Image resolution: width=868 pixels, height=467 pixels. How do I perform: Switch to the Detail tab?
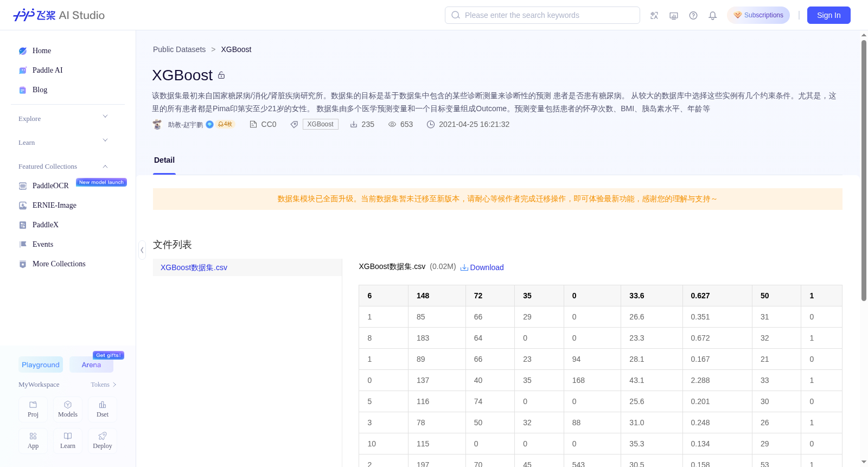(164, 160)
